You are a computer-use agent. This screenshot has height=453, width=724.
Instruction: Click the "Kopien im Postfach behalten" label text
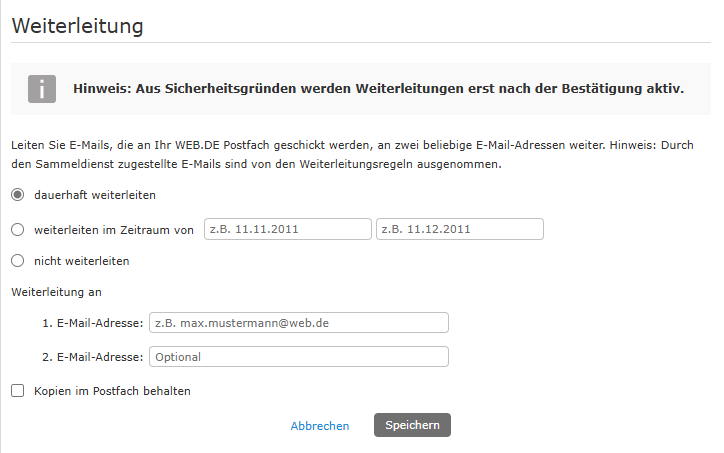pyautogui.click(x=112, y=391)
